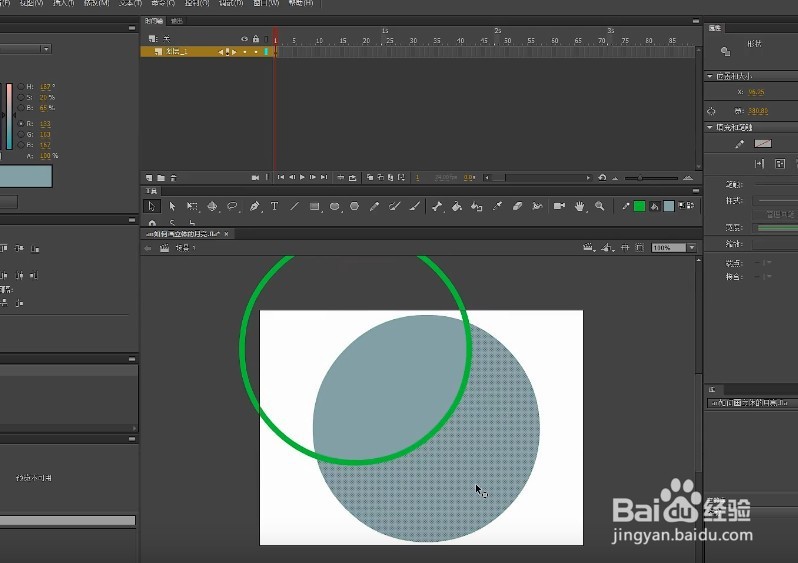Viewport: 798px width, 563px height.
Task: Toggle visibility dot of layer 1
Action: 245,52
